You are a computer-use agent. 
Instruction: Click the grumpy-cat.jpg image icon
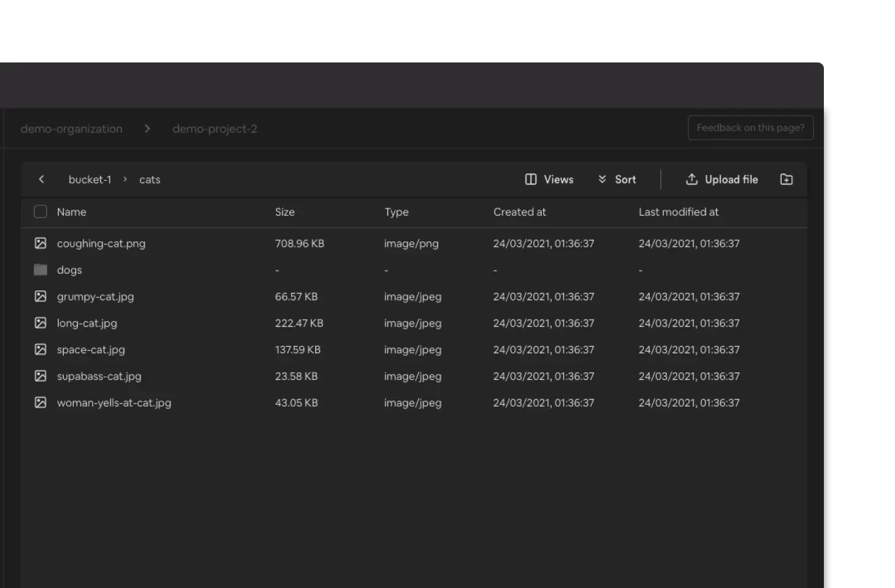tap(40, 296)
